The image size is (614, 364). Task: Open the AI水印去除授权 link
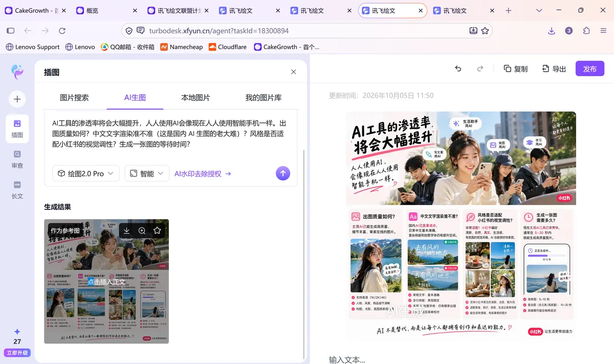(x=203, y=174)
